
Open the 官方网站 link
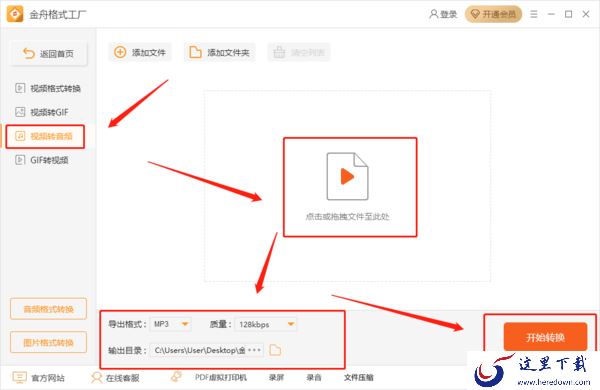click(x=48, y=378)
